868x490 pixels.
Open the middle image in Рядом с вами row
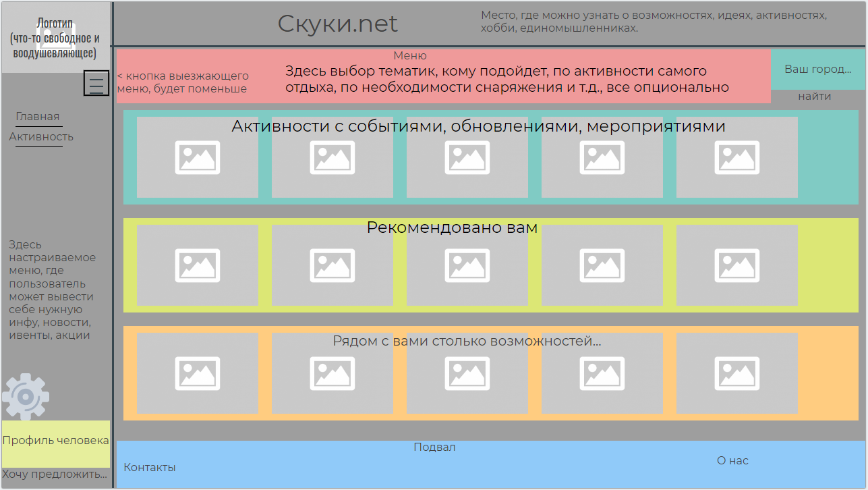(x=467, y=373)
